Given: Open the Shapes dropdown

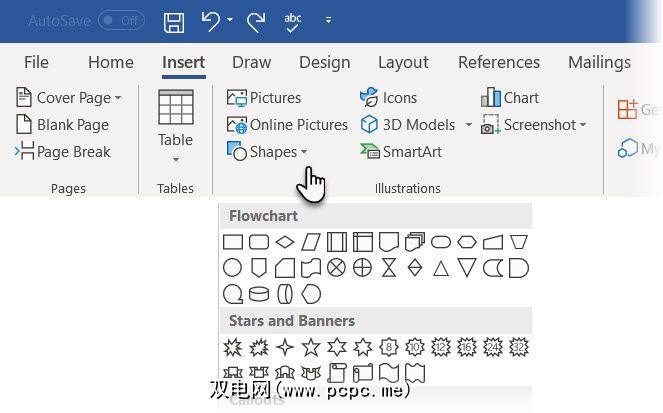Looking at the screenshot, I should point(267,152).
